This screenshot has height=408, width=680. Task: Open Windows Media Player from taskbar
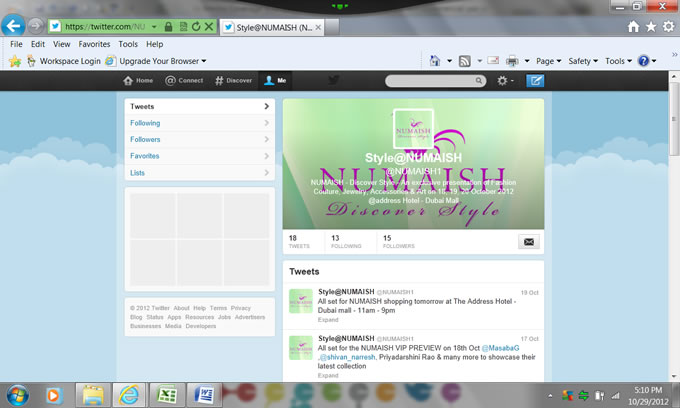pyautogui.click(x=54, y=395)
